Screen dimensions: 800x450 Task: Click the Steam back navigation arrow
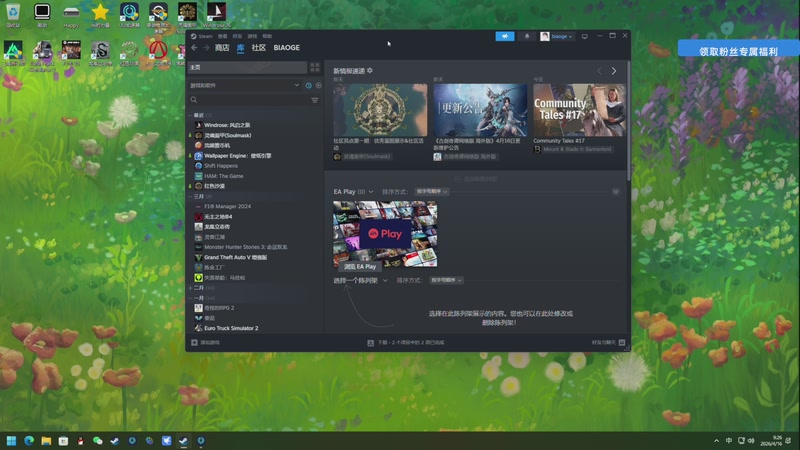point(194,47)
